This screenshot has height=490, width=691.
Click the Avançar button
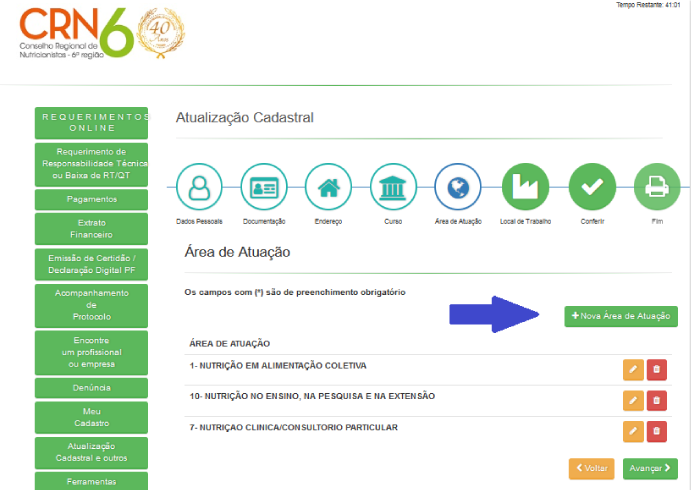click(650, 468)
